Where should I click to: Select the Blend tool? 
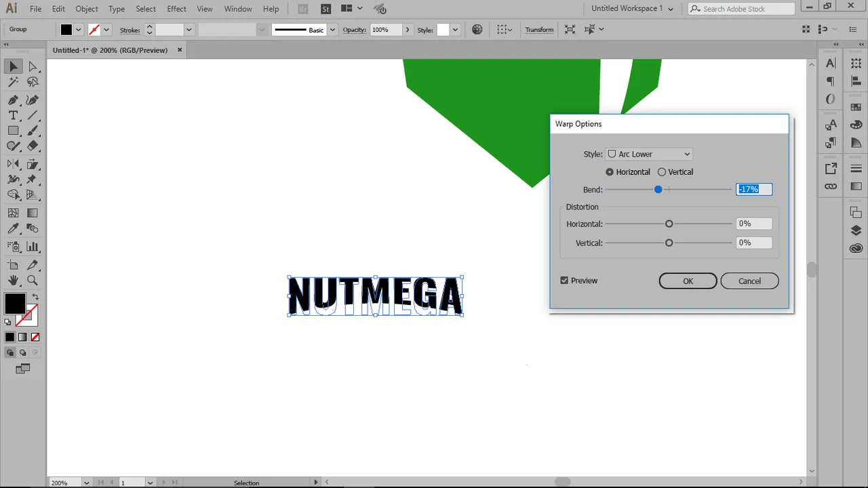(33, 229)
